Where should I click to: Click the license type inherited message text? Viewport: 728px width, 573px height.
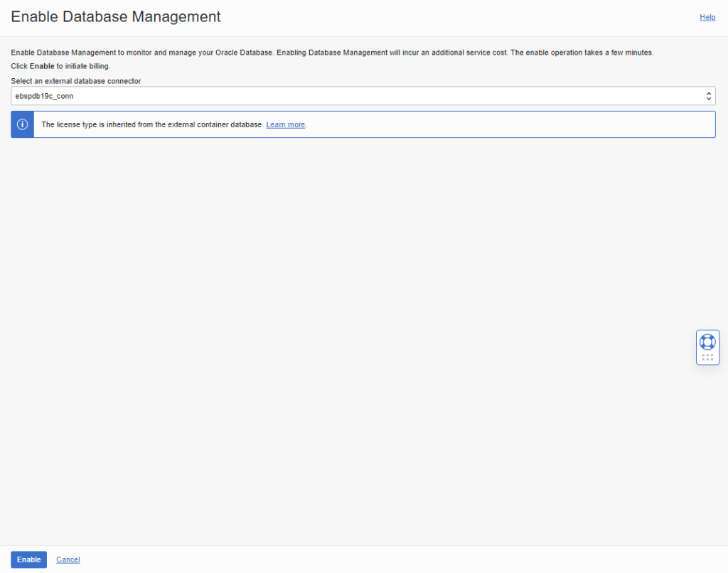pyautogui.click(x=152, y=124)
